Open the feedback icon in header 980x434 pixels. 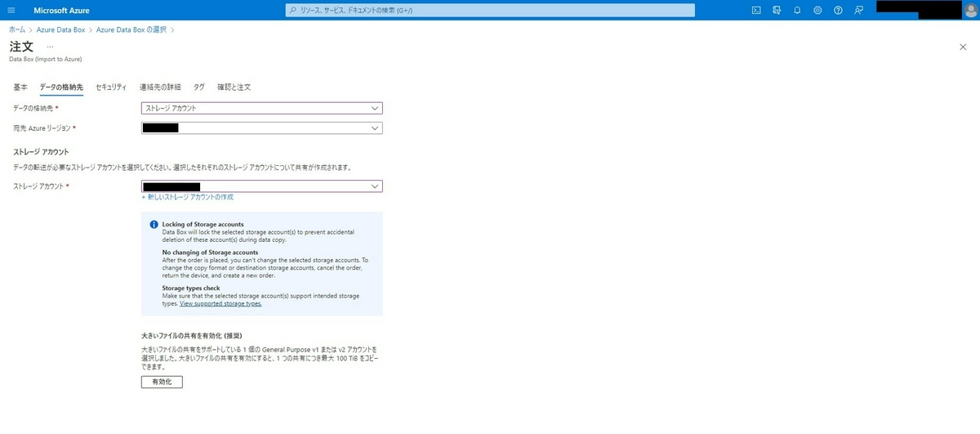pyautogui.click(x=858, y=10)
